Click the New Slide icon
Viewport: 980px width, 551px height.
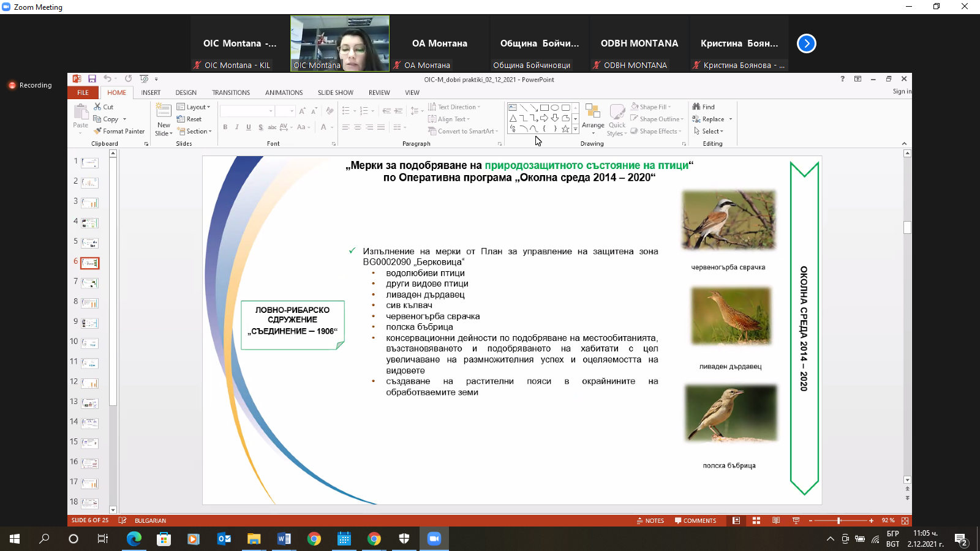pos(164,111)
